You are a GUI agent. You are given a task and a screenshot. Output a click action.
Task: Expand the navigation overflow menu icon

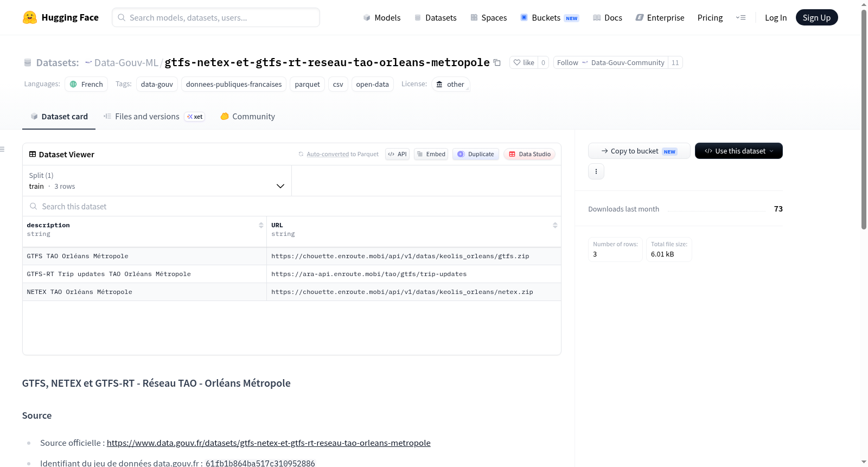click(741, 17)
